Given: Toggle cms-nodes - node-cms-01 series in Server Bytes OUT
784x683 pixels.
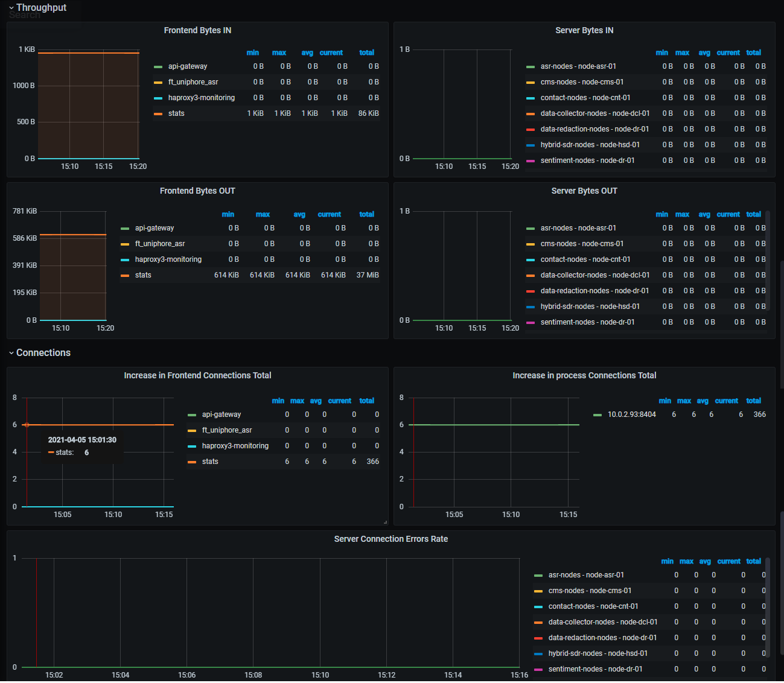Looking at the screenshot, I should tap(582, 244).
